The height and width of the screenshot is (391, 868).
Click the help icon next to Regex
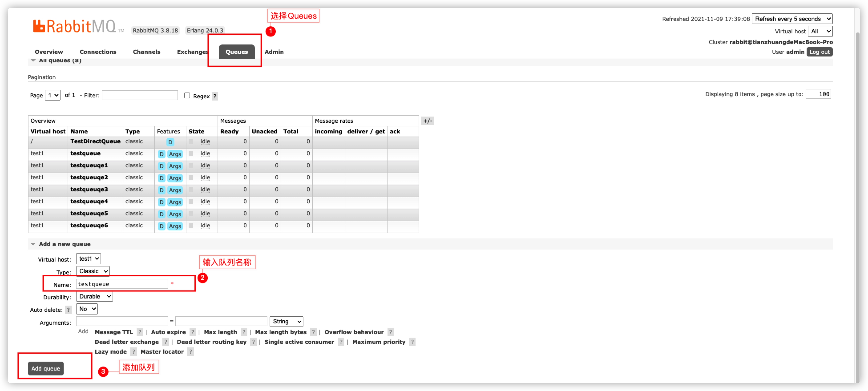point(215,96)
